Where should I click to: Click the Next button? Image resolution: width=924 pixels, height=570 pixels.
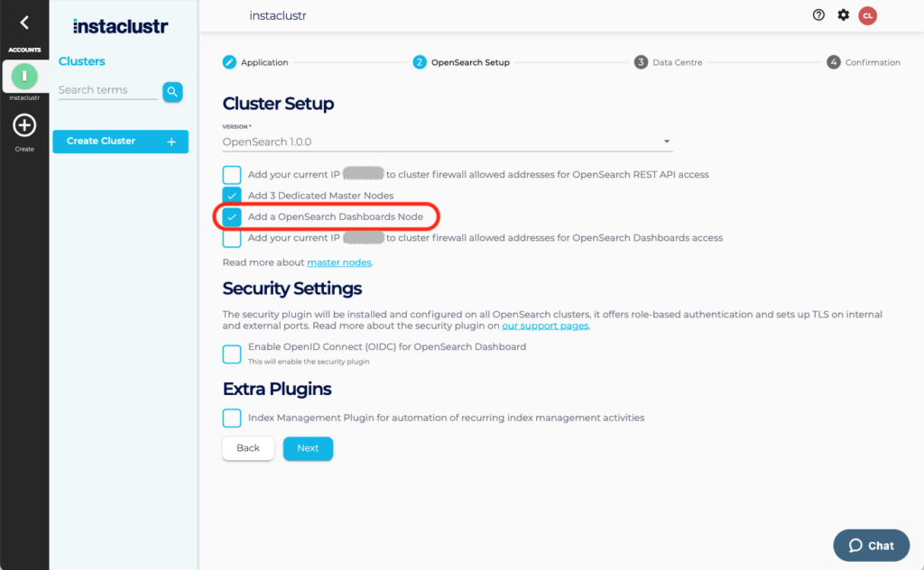[308, 448]
